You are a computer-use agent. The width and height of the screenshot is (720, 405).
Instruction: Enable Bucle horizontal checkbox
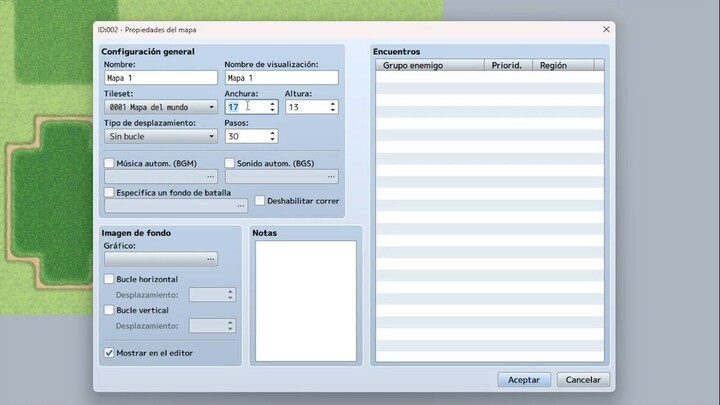pyautogui.click(x=109, y=279)
